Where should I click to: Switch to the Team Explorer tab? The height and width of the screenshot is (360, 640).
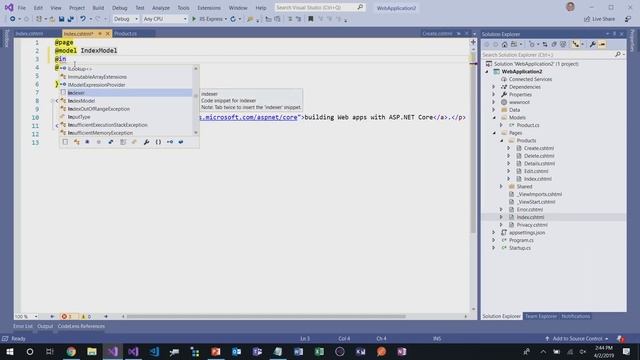click(541, 316)
